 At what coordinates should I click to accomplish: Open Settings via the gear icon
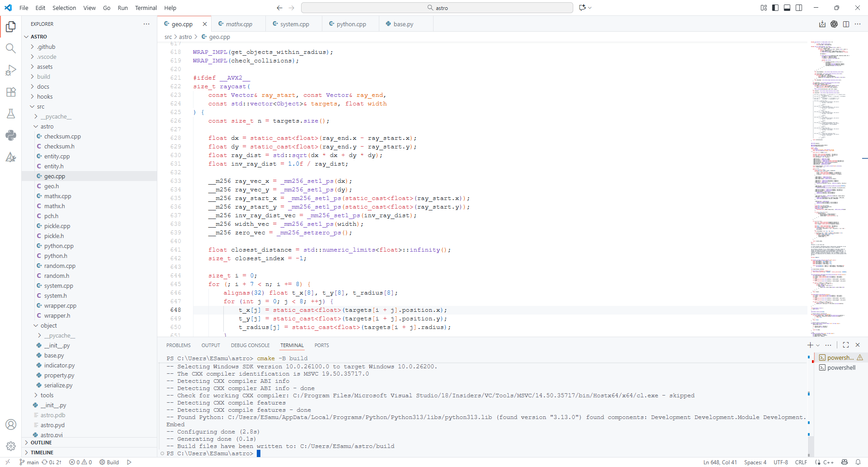[x=11, y=446]
